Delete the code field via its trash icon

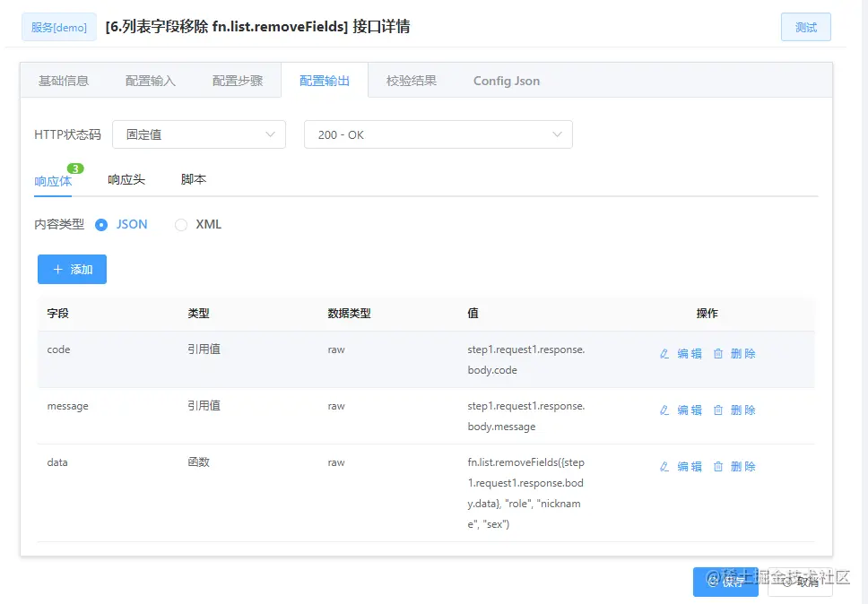[718, 353]
